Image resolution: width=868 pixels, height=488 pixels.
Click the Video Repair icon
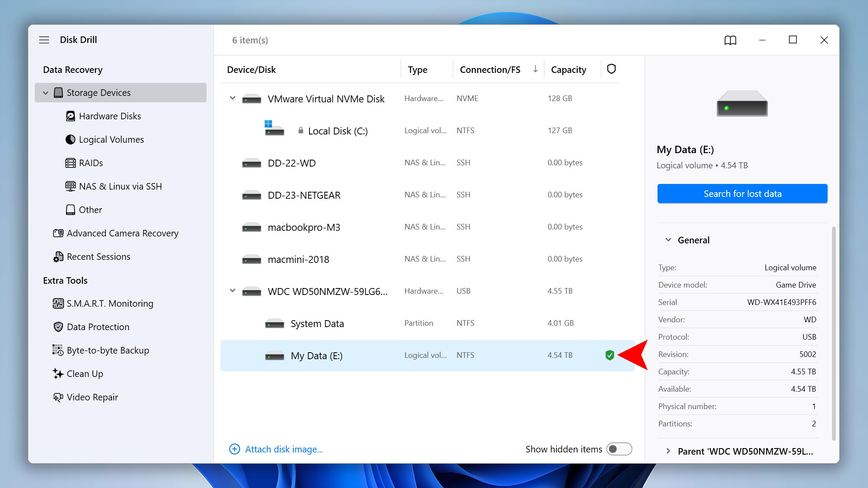[x=58, y=397]
